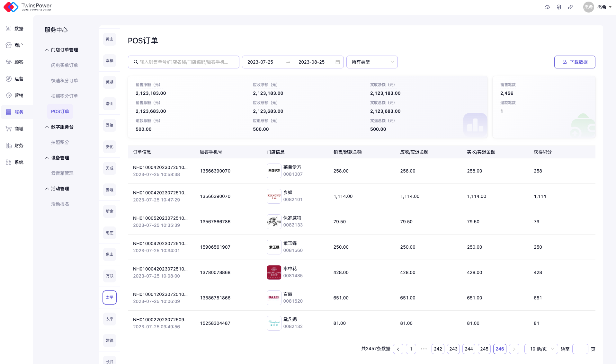Click the 水中花 store logo thumbnail
The height and width of the screenshot is (364, 616).
pos(274,272)
